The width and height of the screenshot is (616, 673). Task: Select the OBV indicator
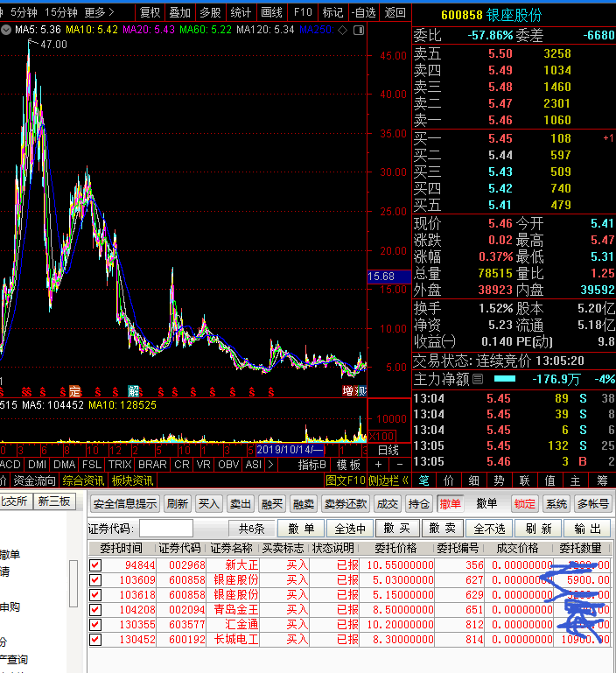click(228, 465)
